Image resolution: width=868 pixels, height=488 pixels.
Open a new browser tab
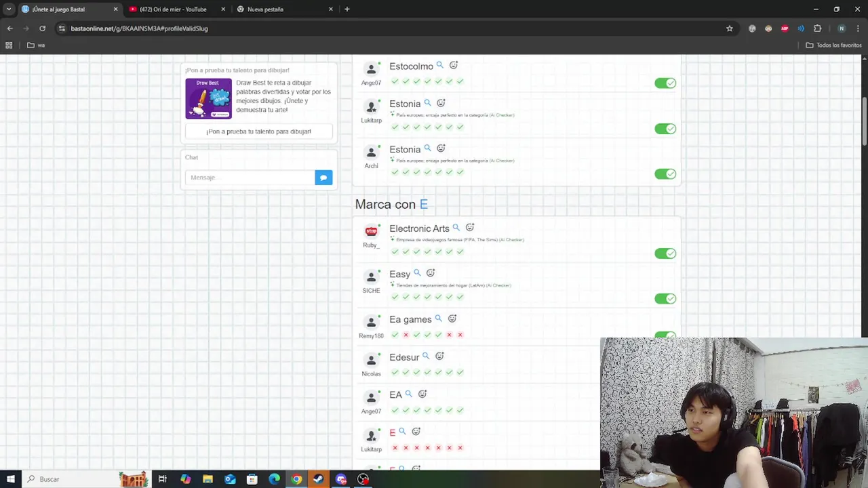pyautogui.click(x=347, y=9)
